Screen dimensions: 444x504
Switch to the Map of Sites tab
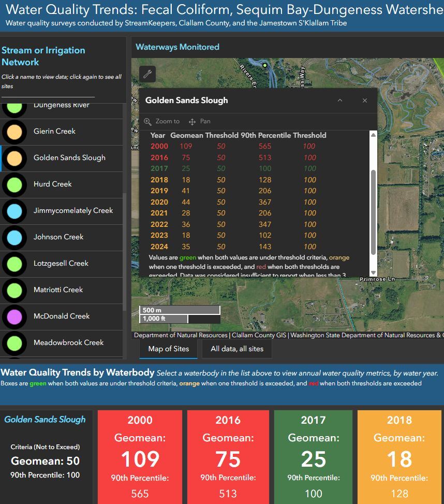(169, 349)
